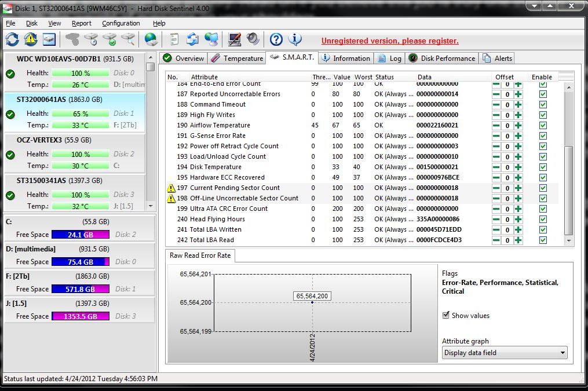Click the globe with computer monitor icon

point(211,39)
